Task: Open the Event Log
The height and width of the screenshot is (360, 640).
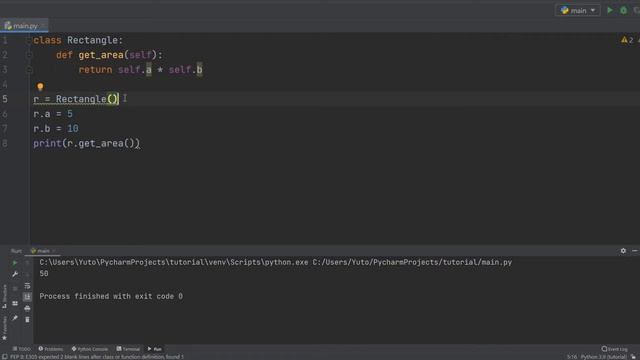Action: pyautogui.click(x=615, y=349)
